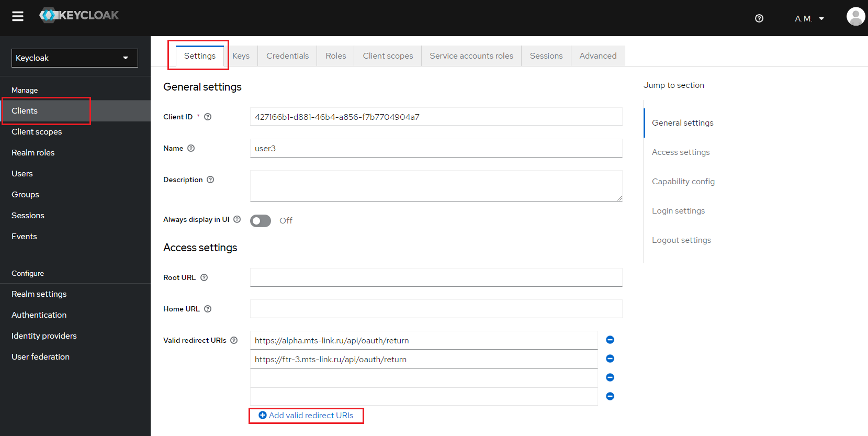Open the Service accounts roles tab
This screenshot has height=436, width=868.
click(x=471, y=56)
